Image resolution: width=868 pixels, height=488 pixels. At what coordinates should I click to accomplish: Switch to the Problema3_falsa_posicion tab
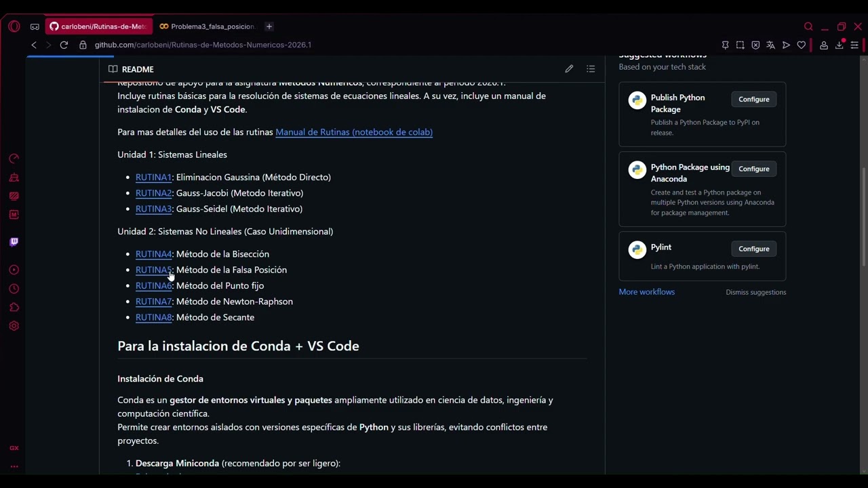click(207, 26)
